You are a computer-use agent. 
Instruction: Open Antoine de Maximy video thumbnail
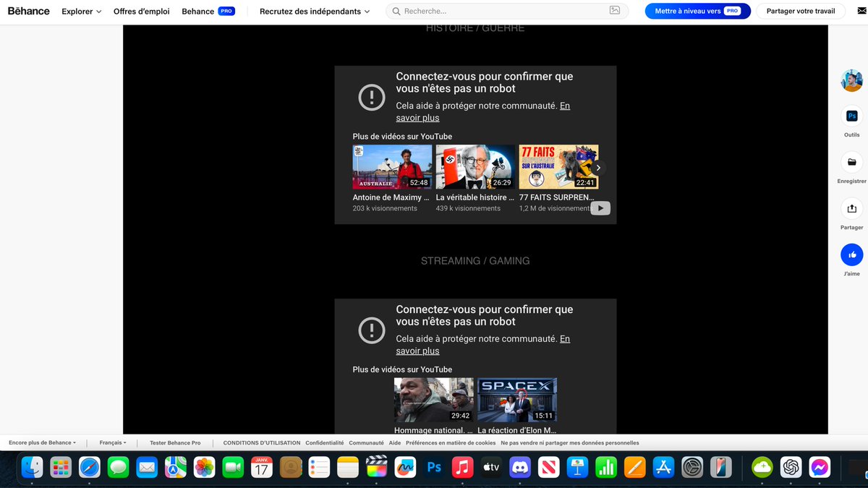[x=392, y=167]
